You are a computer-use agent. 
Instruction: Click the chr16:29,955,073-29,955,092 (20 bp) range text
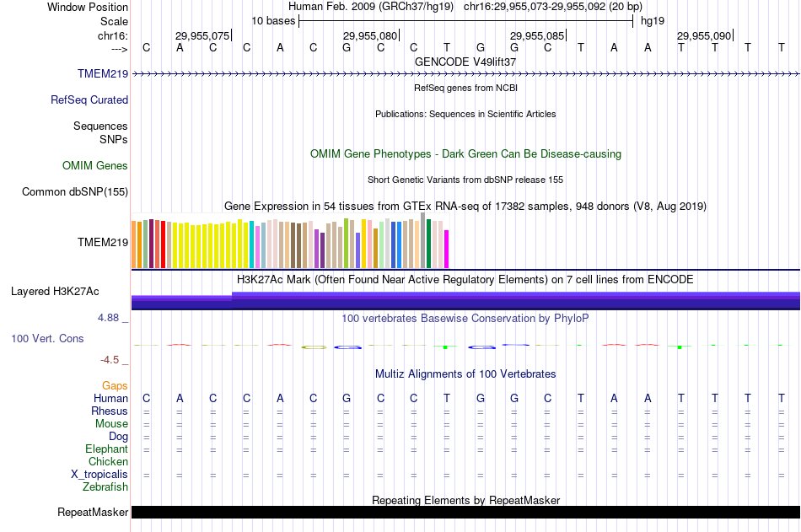click(553, 7)
